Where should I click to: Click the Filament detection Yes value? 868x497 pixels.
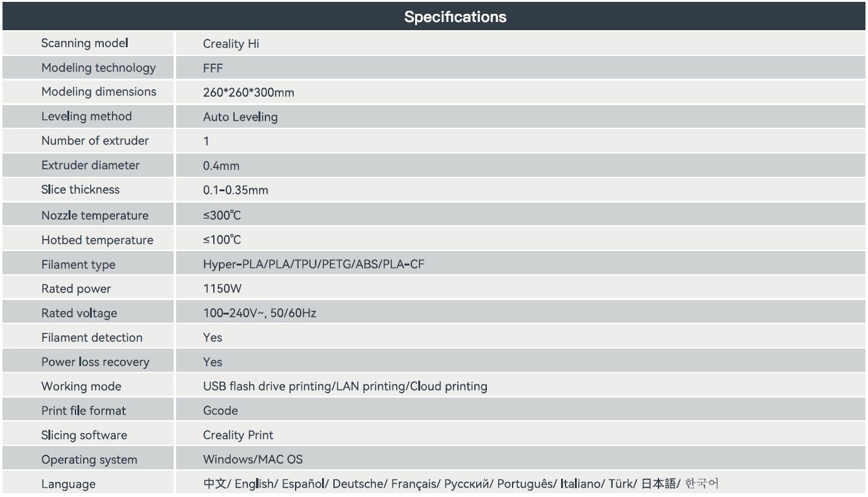(x=213, y=338)
